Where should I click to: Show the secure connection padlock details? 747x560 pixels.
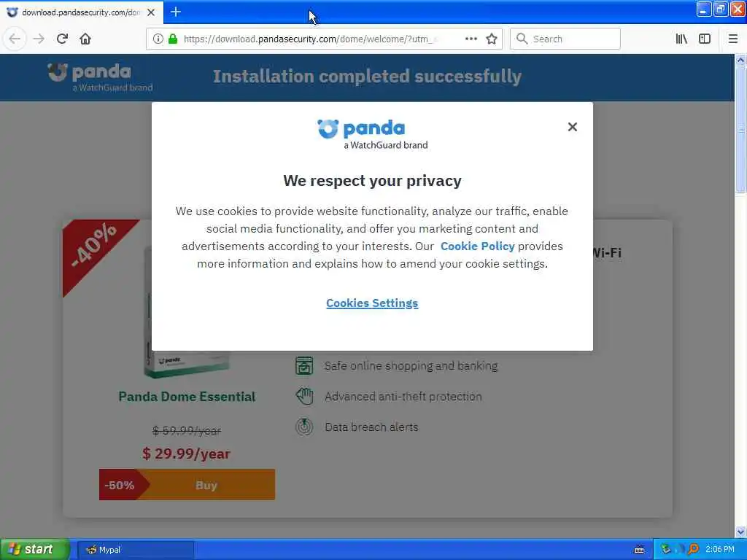173,39
